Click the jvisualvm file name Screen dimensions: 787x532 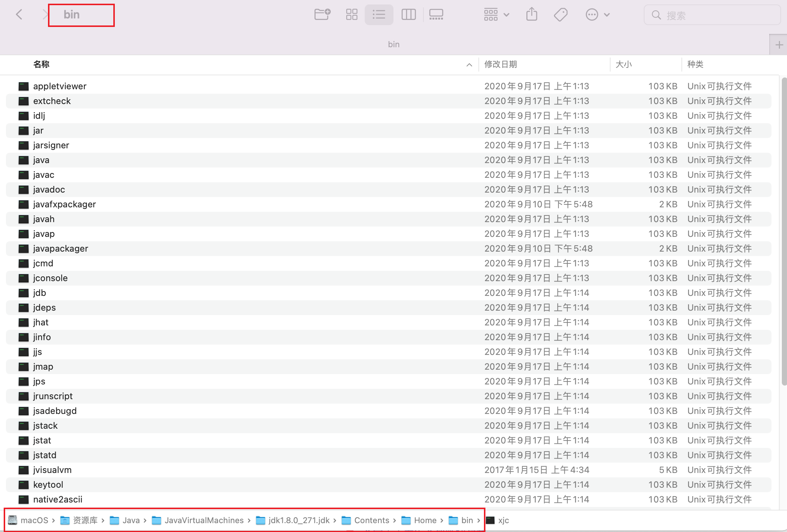52,470
